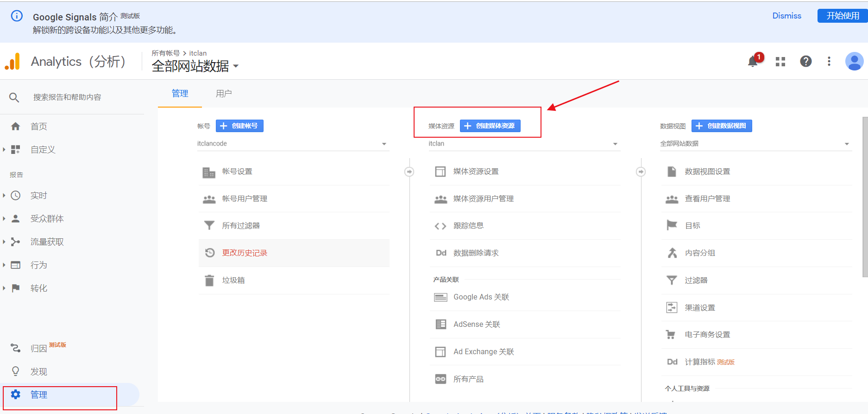The height and width of the screenshot is (414, 868).
Task: Open the 全部网站数据 data view column dropdown
Action: click(756, 144)
